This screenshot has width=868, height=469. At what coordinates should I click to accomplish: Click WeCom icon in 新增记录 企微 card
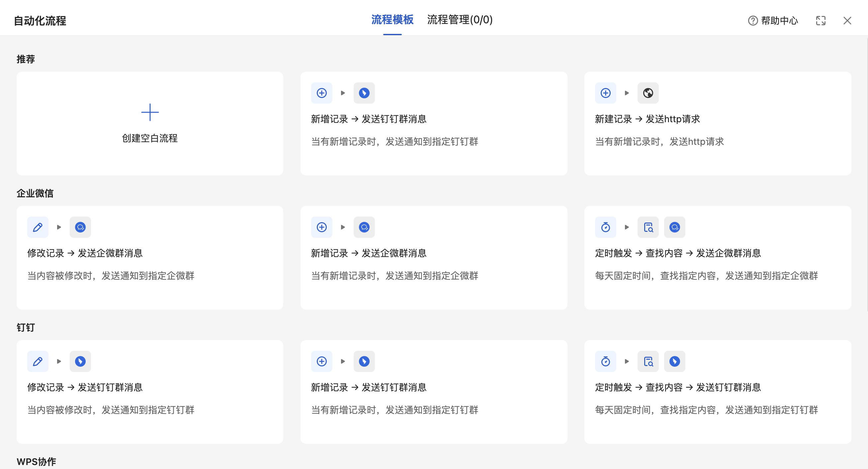[x=364, y=227]
